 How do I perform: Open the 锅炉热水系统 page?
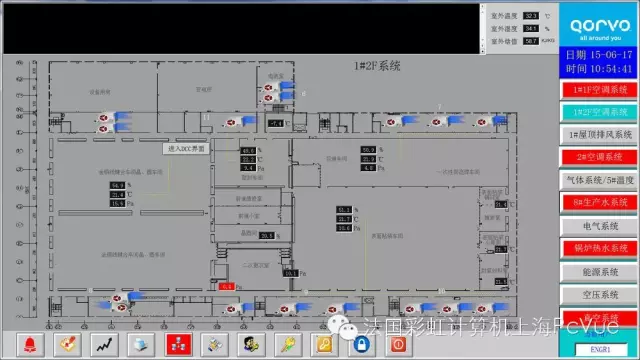coord(600,249)
